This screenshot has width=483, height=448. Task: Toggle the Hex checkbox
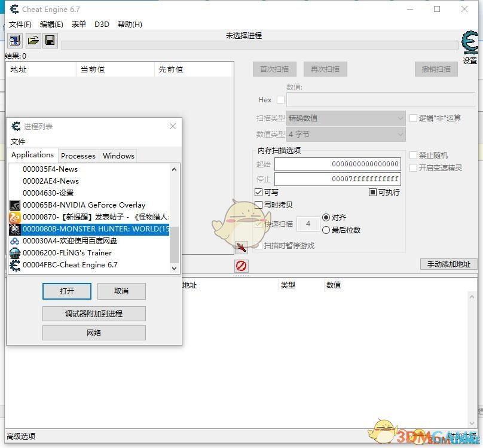280,100
